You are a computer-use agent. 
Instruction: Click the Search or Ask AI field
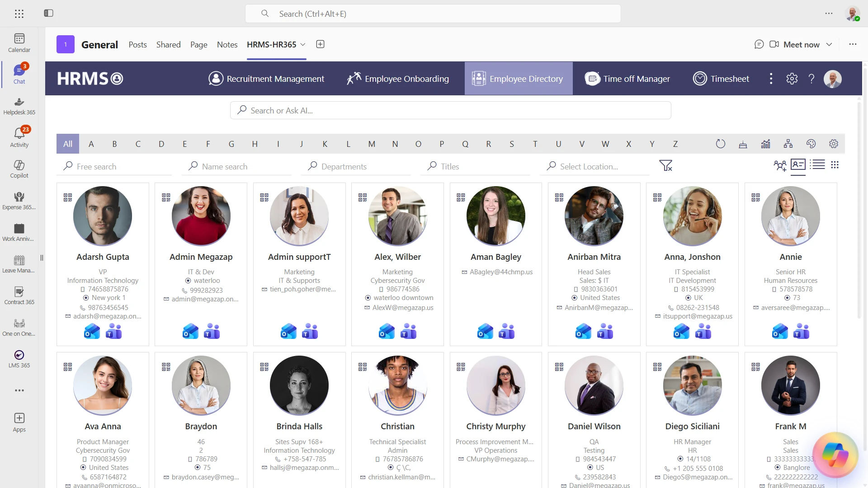[450, 110]
